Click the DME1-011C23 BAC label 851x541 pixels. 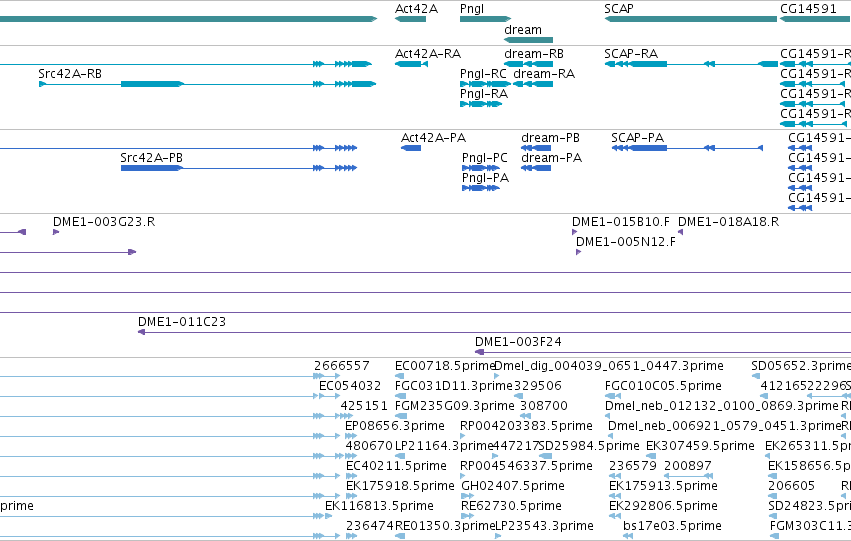182,322
